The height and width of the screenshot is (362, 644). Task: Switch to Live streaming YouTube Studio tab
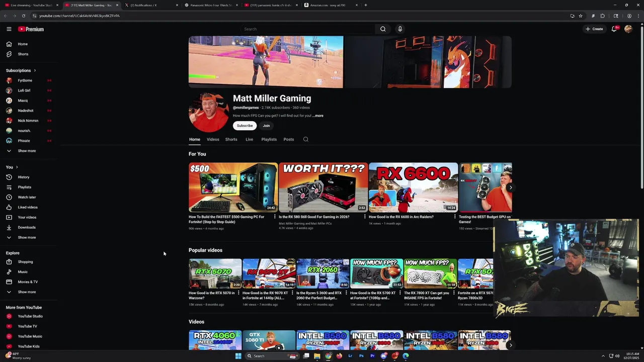31,5
